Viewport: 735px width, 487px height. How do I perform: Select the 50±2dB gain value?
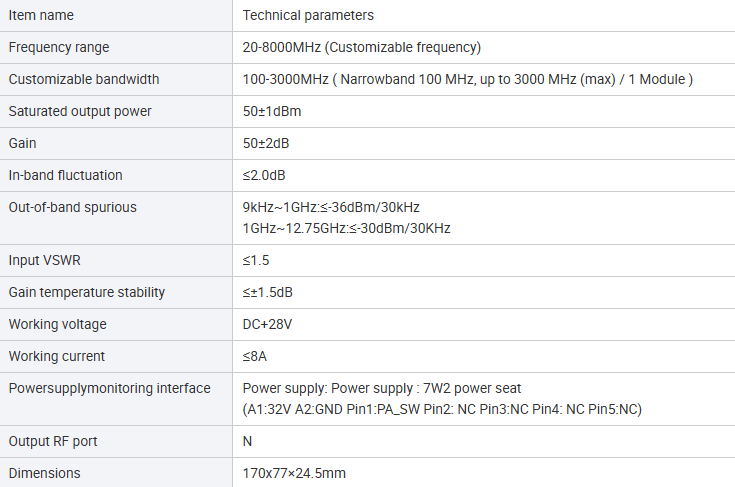click(x=266, y=143)
